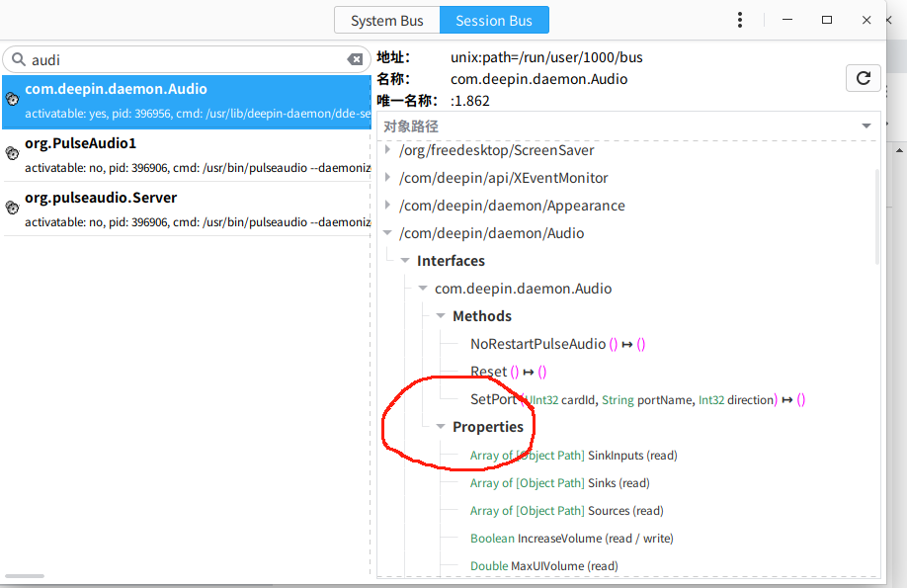Select the MaxUIVolume double property
This screenshot has height=588, width=907.
point(543,566)
